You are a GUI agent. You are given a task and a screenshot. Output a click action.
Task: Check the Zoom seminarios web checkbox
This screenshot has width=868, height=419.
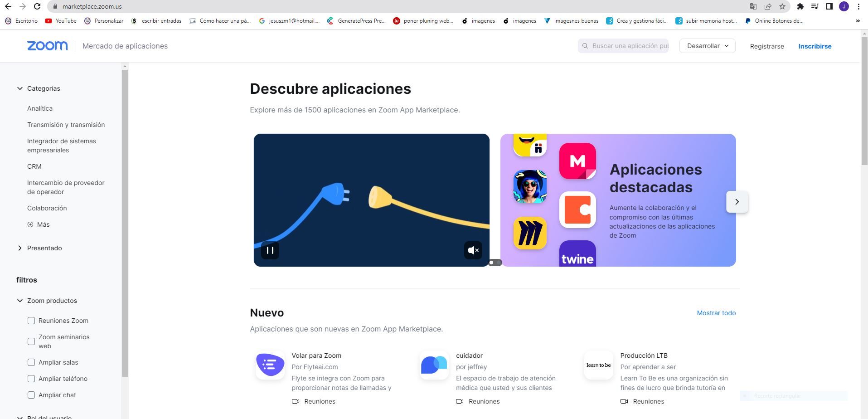[x=31, y=341]
